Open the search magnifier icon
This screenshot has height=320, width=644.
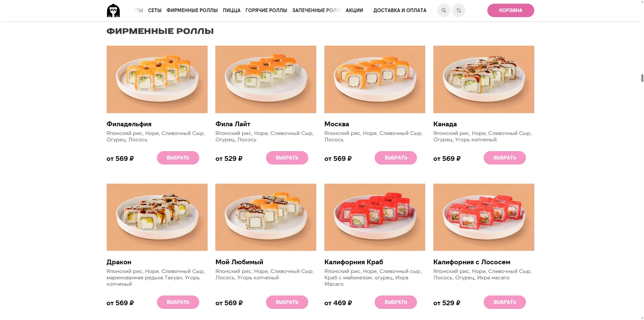coord(443,10)
